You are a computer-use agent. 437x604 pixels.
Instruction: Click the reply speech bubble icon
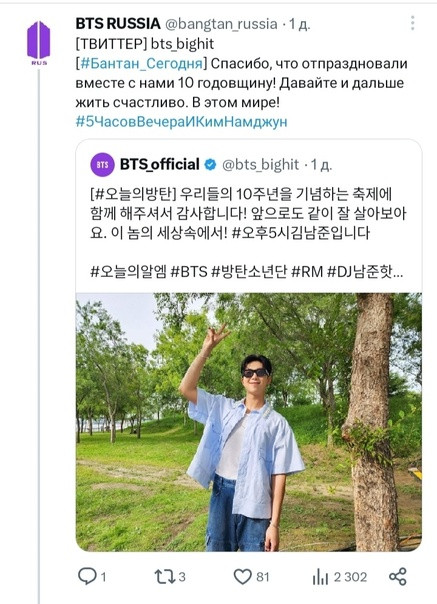tap(87, 576)
